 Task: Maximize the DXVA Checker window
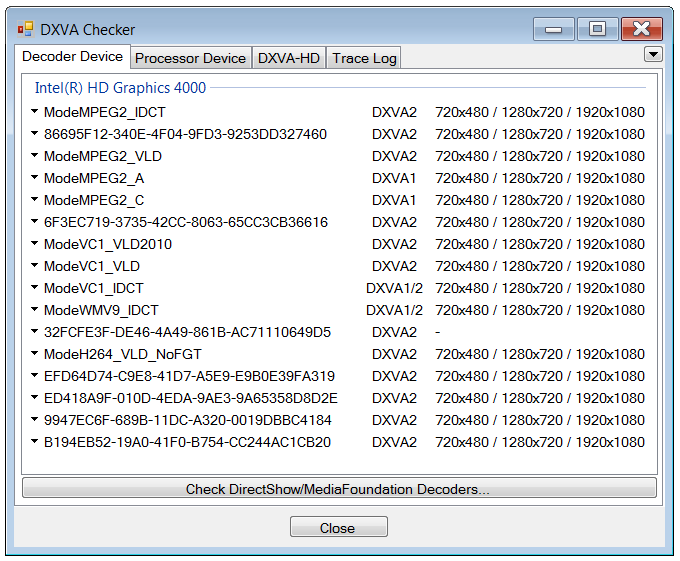[598, 29]
